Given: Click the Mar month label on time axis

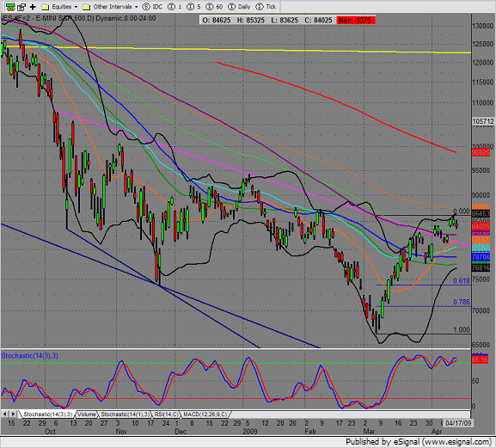Looking at the screenshot, I should coord(369,432).
